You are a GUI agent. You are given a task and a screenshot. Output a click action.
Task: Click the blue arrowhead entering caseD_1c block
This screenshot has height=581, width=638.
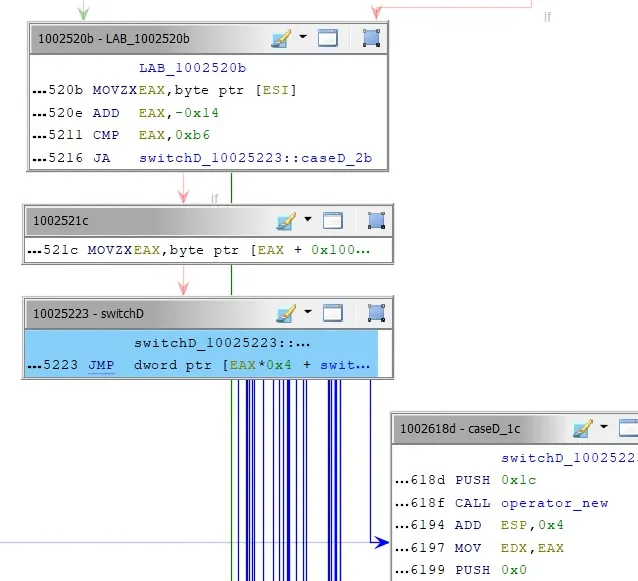381,542
